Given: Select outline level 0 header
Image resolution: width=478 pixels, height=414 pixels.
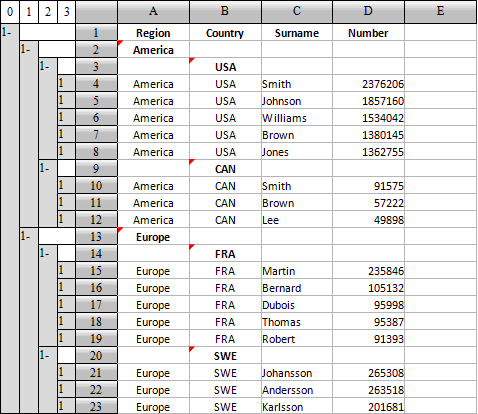Looking at the screenshot, I should [x=10, y=12].
